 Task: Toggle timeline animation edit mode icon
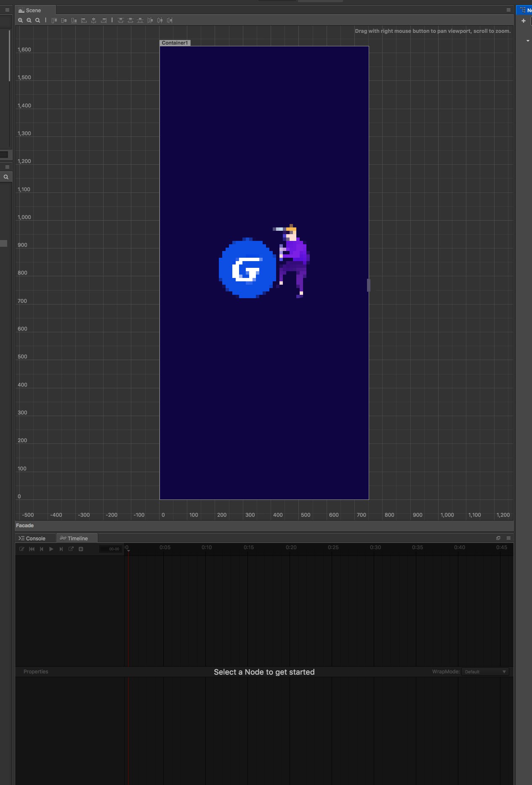(22, 549)
